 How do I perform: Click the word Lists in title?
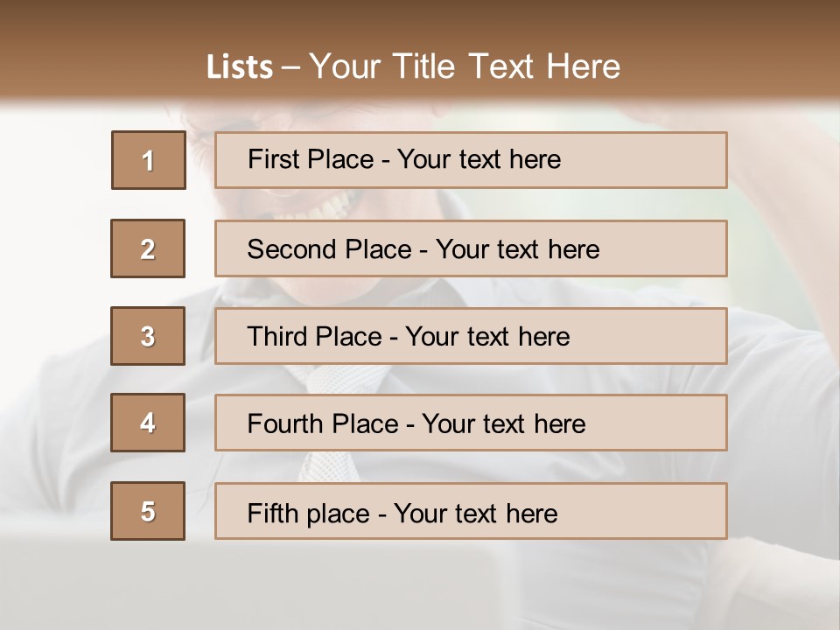click(x=240, y=67)
